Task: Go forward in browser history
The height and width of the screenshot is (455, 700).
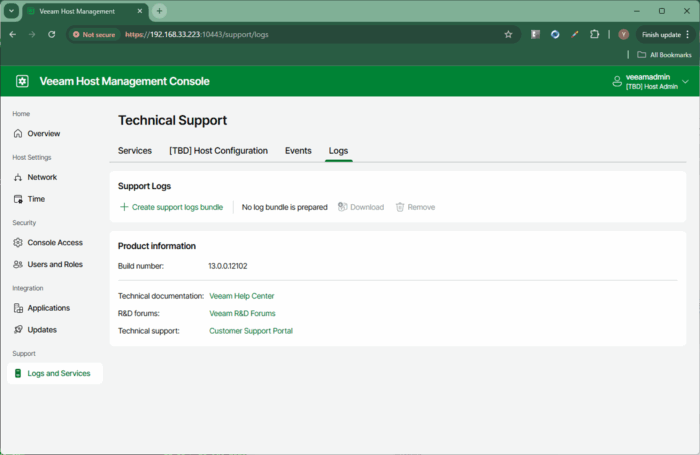Action: pos(32,34)
